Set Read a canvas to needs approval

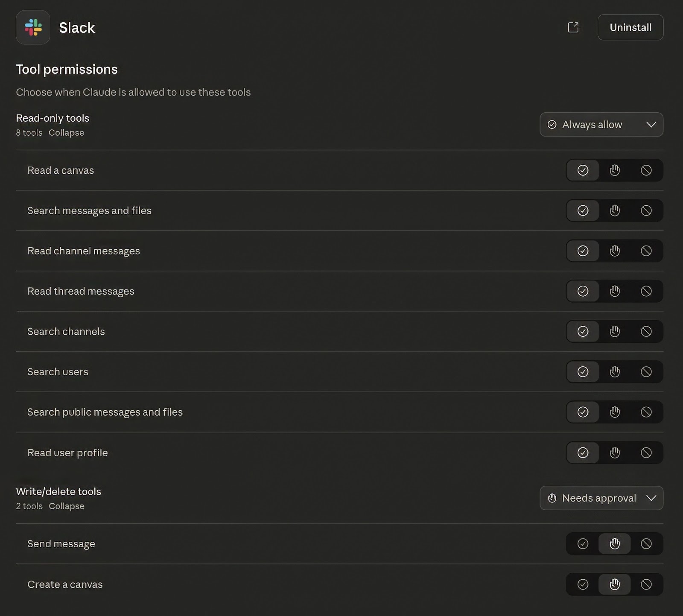pos(615,170)
